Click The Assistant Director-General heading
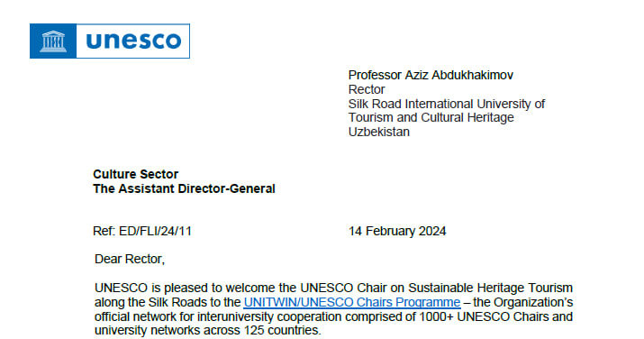 tap(184, 188)
